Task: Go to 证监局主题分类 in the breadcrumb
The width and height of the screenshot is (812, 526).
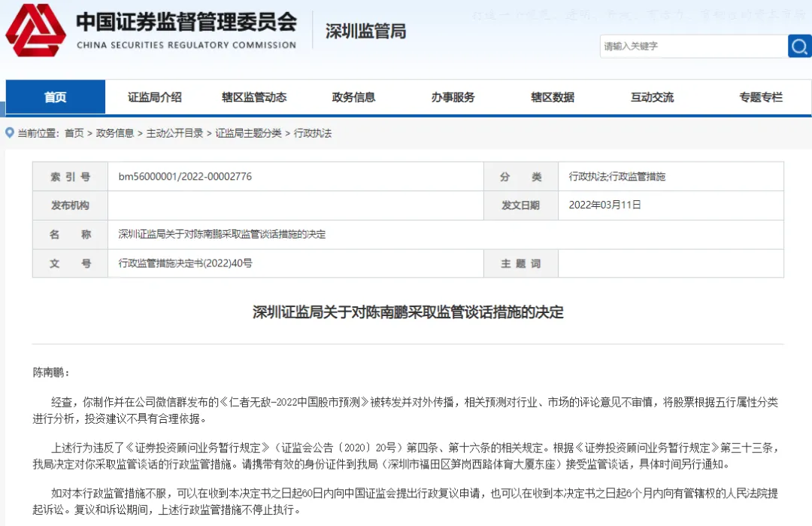Action: [x=249, y=133]
